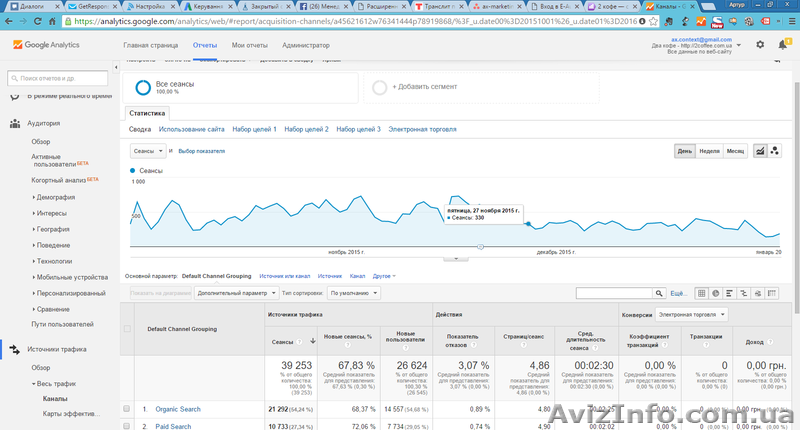Switch to line chart view icon
The image size is (800, 430).
[x=759, y=151]
